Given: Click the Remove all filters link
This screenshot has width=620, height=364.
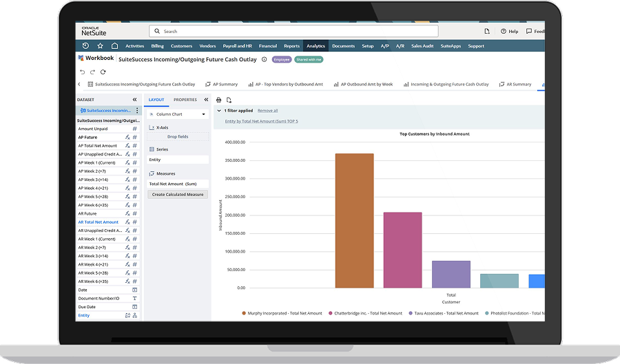Looking at the screenshot, I should (x=267, y=110).
